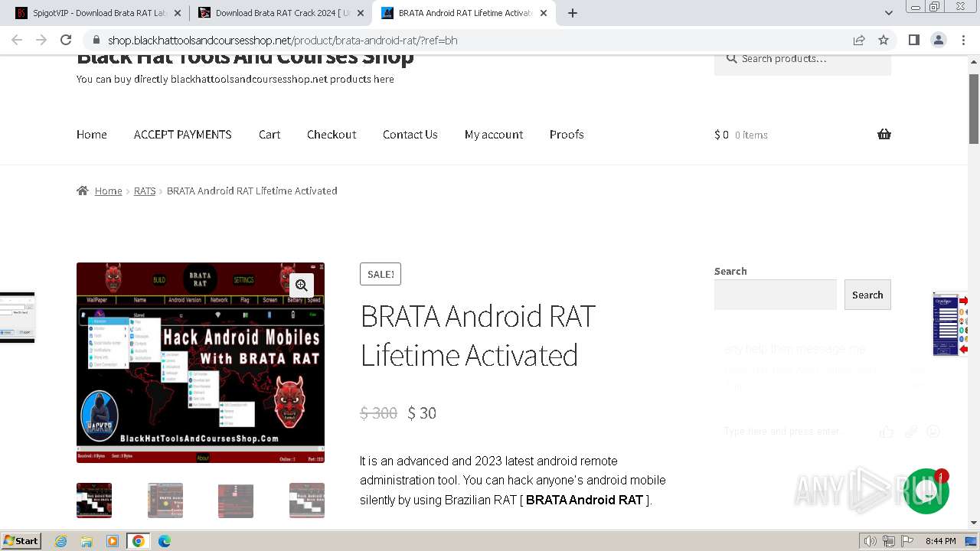This screenshot has width=980, height=551.
Task: Open Chrome three-dot menu
Action: pos(963,40)
